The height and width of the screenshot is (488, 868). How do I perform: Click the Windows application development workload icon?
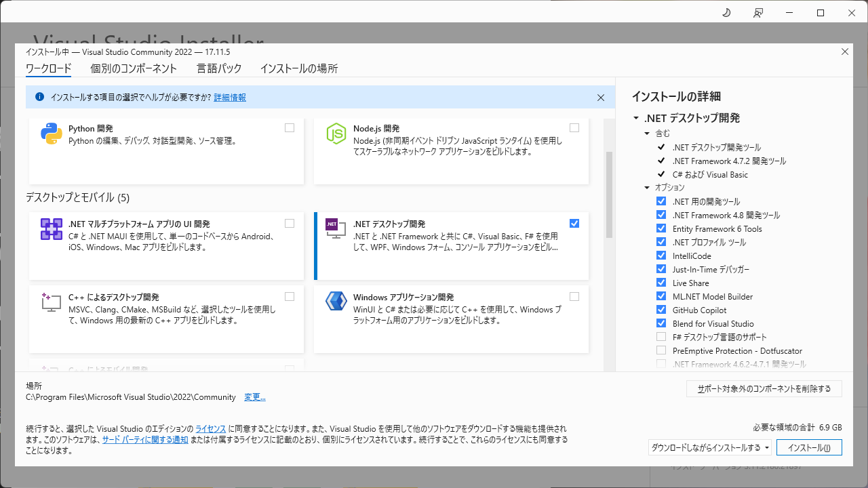coord(336,301)
